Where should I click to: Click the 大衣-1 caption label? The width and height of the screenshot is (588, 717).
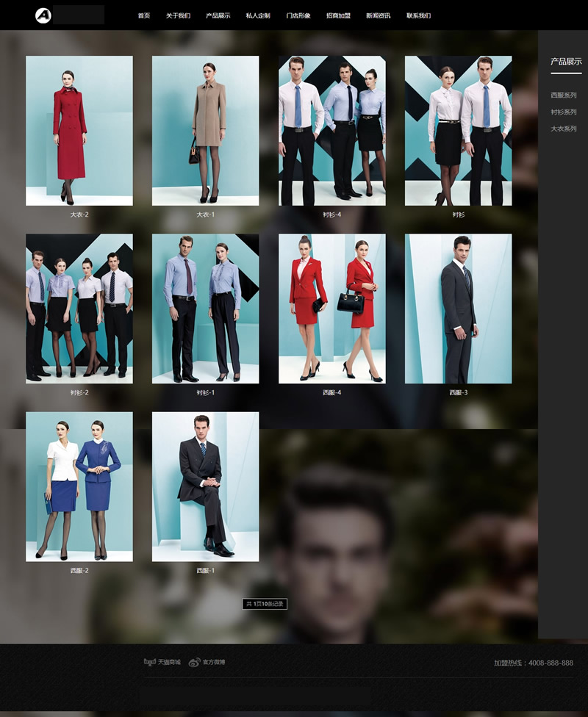point(206,215)
